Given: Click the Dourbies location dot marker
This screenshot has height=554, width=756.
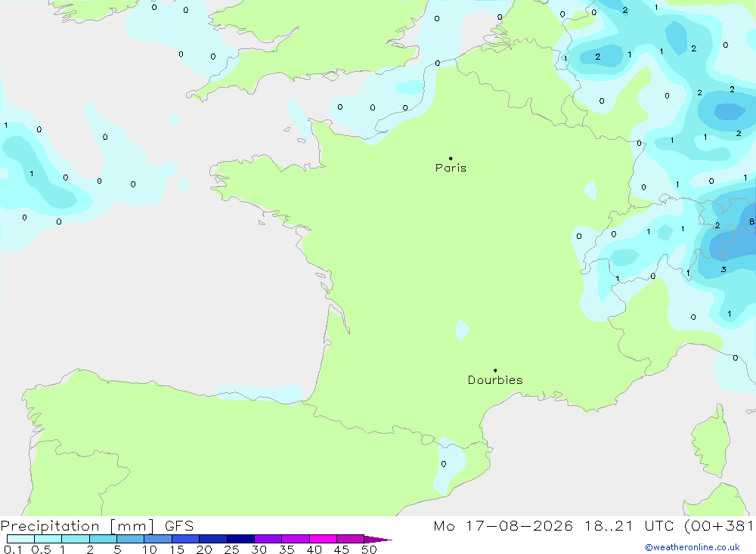Looking at the screenshot, I should click(495, 370).
